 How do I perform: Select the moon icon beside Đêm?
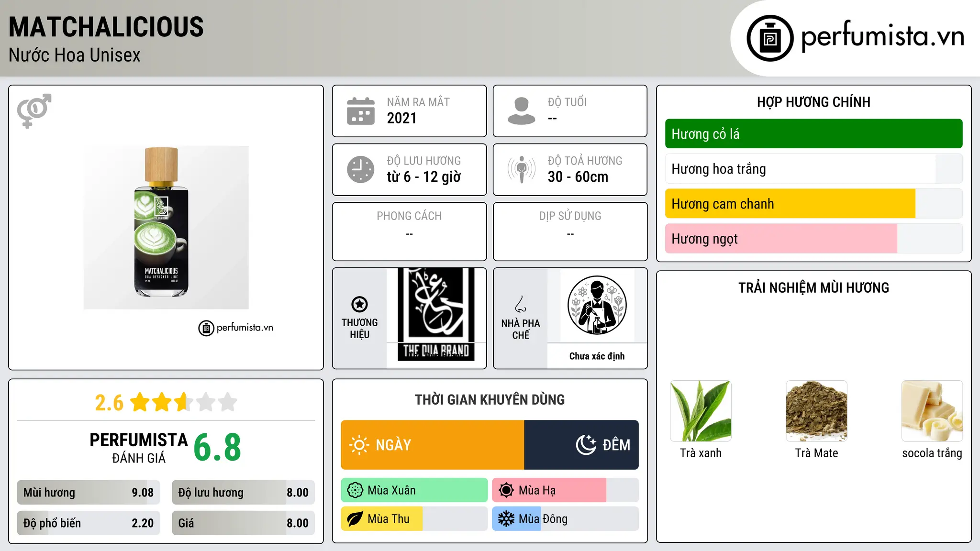tap(586, 445)
